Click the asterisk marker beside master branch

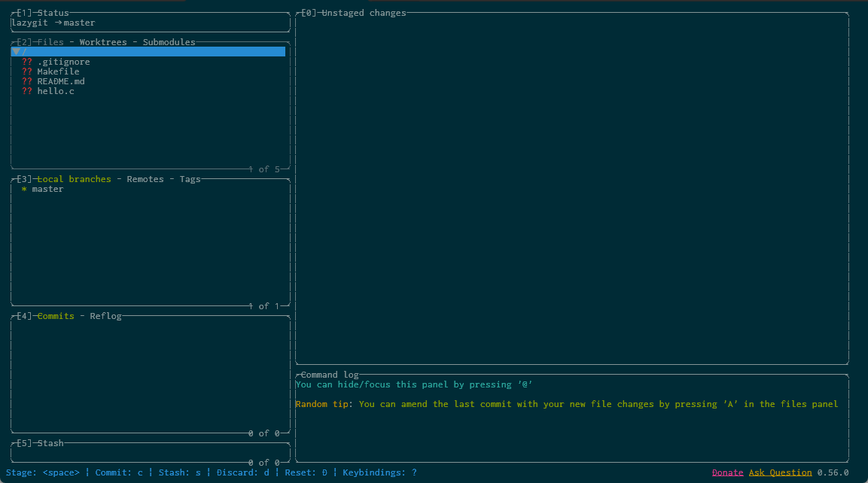point(24,189)
